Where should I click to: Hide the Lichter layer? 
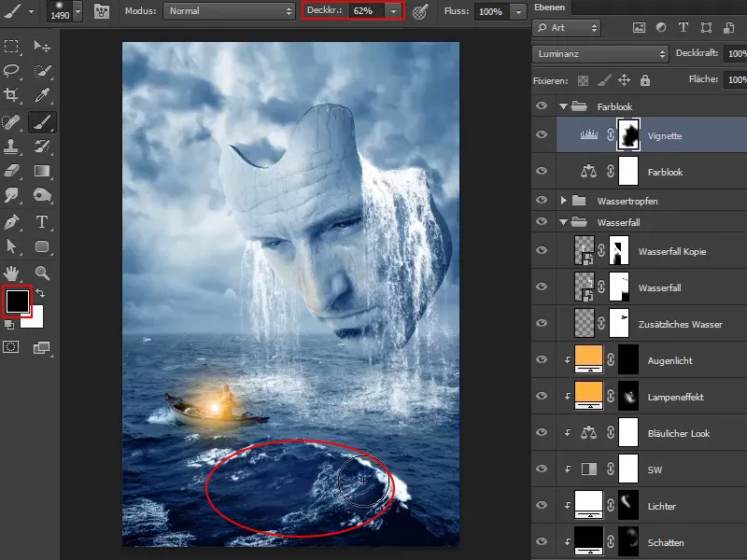click(x=542, y=505)
